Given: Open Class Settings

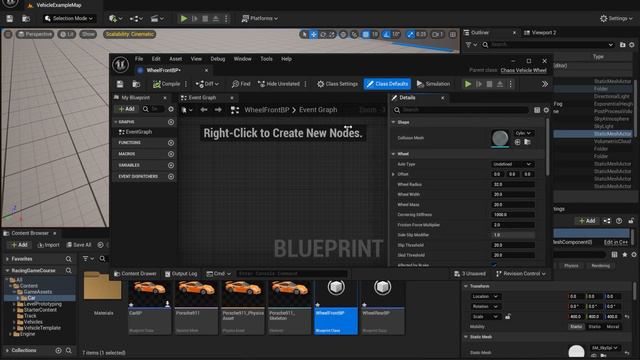Looking at the screenshot, I should pyautogui.click(x=337, y=84).
